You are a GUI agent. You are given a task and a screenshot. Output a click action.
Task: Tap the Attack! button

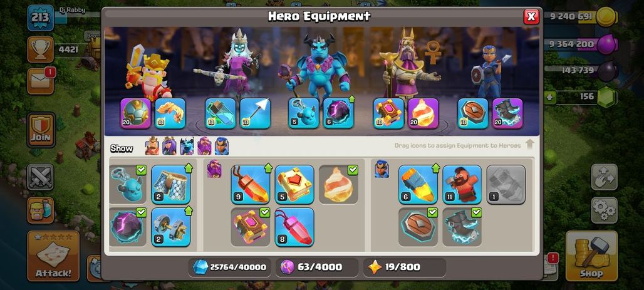pos(53,256)
